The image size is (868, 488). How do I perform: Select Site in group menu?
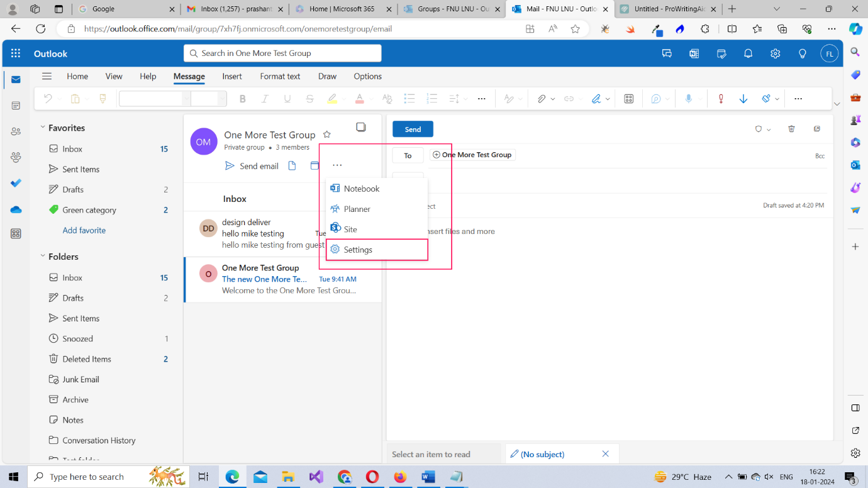point(377,230)
